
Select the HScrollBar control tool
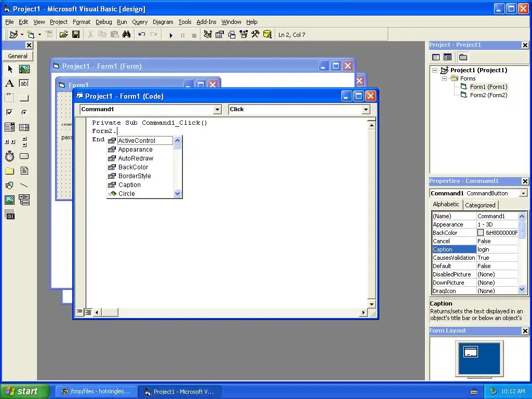coord(10,141)
